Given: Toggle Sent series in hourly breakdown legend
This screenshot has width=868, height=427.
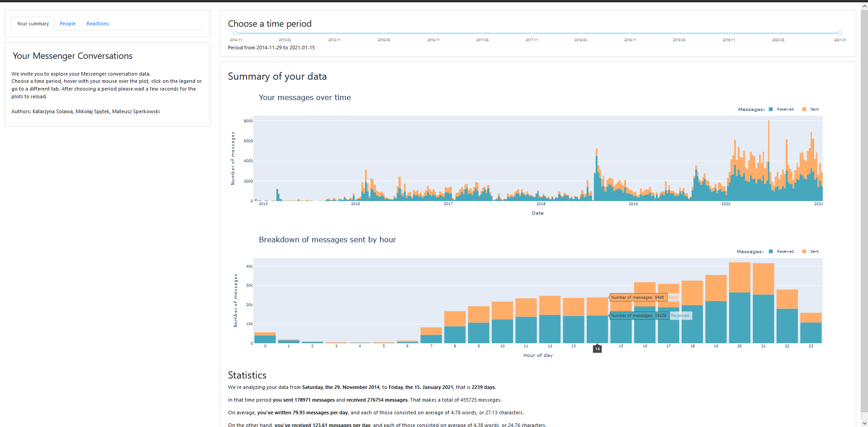Looking at the screenshot, I should coord(811,251).
